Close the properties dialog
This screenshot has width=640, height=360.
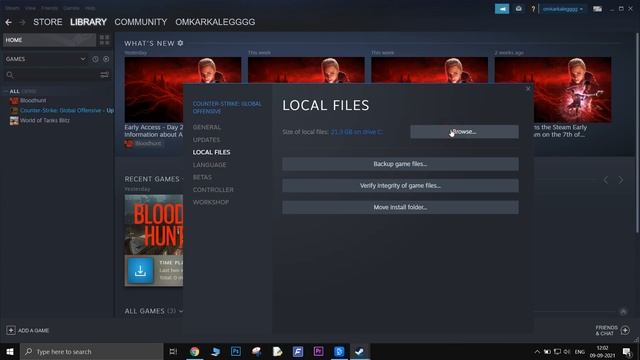pos(528,89)
